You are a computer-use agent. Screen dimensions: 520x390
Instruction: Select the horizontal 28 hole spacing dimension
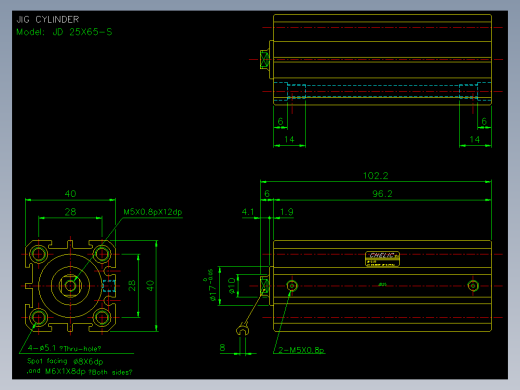pos(70,212)
